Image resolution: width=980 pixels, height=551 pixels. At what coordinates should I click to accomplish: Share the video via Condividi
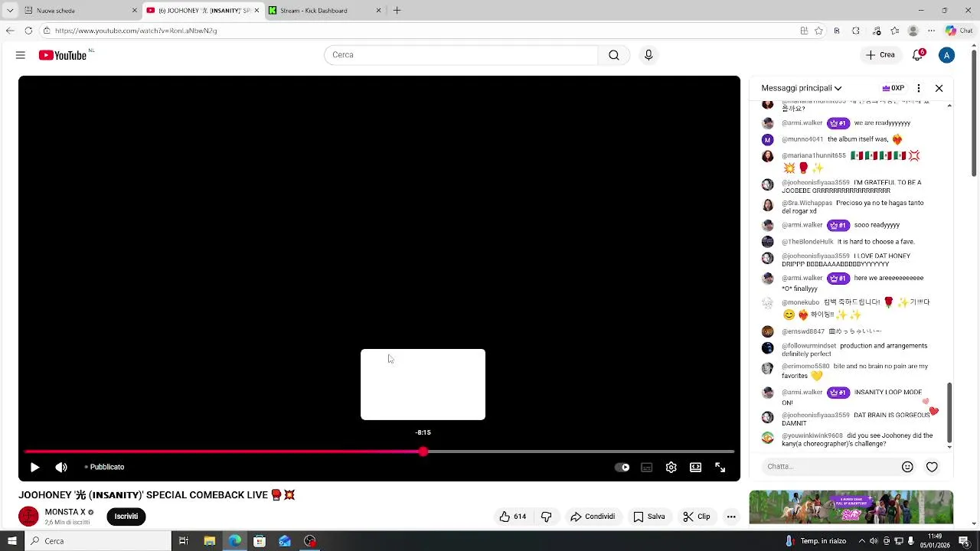(593, 517)
